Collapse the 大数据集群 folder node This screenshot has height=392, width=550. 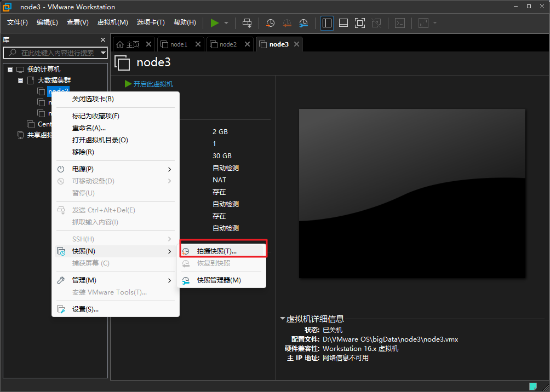coord(21,80)
